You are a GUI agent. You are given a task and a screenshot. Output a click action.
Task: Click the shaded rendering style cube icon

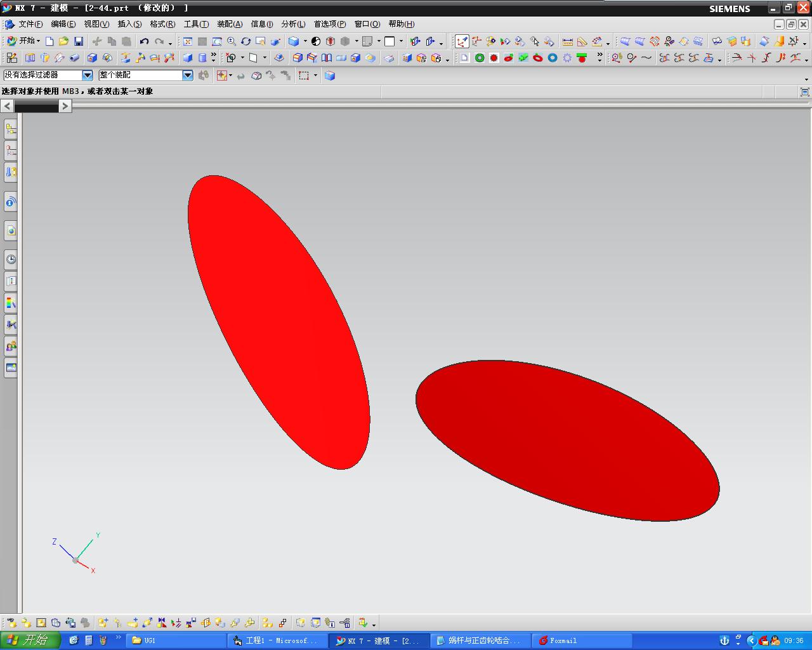coord(294,41)
